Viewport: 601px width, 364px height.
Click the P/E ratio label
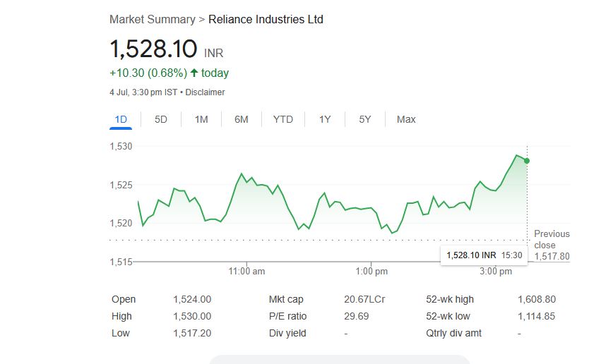(288, 316)
